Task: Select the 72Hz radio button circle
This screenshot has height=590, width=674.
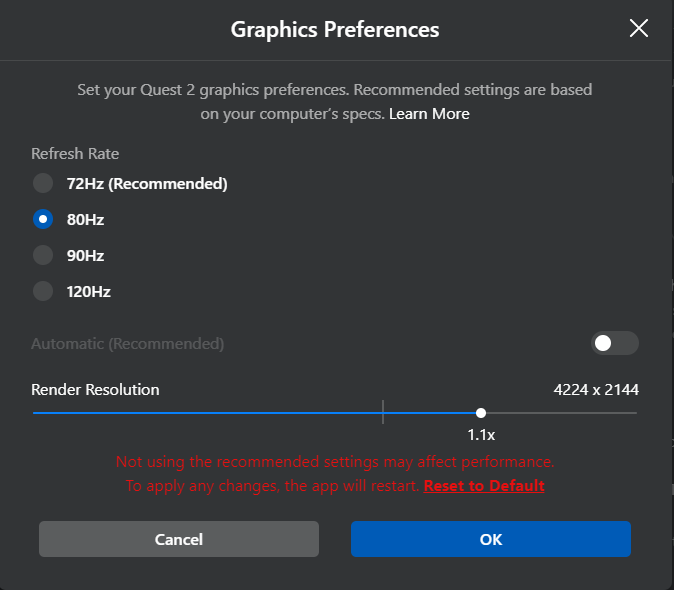Action: click(x=43, y=183)
